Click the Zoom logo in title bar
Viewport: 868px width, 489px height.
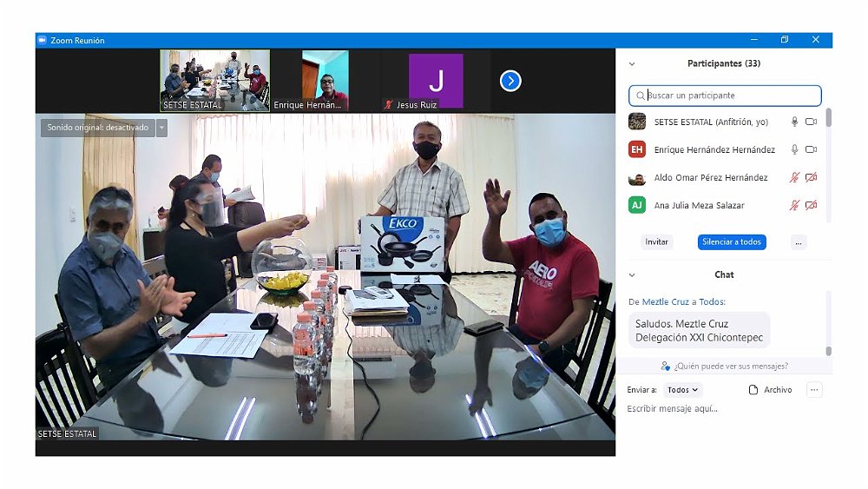point(42,40)
